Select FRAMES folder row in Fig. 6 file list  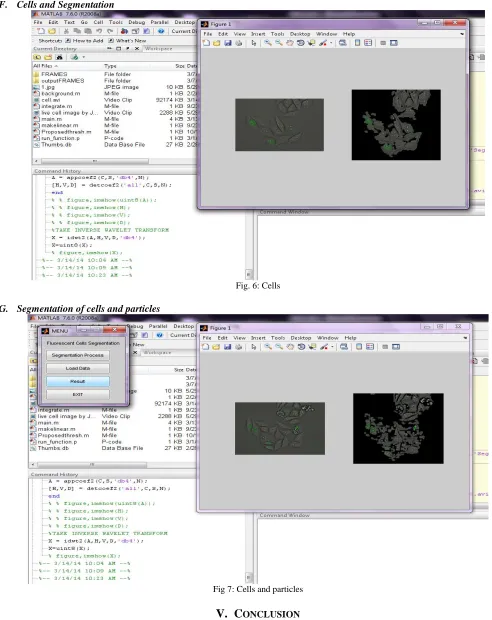coord(115,74)
